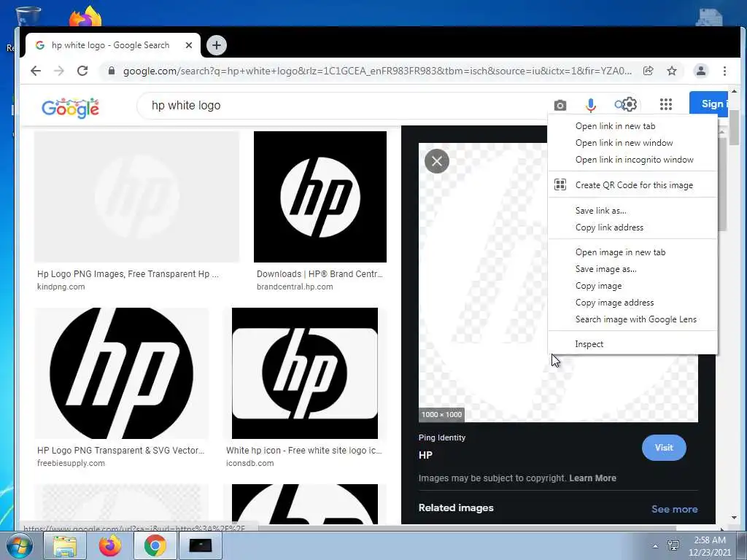Close the image preview with the X button

click(x=437, y=161)
